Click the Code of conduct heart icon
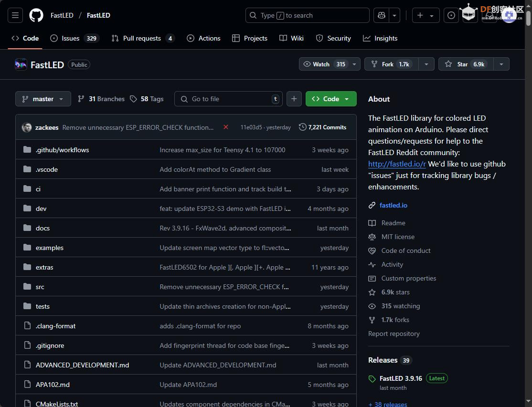The image size is (532, 407). point(372,251)
